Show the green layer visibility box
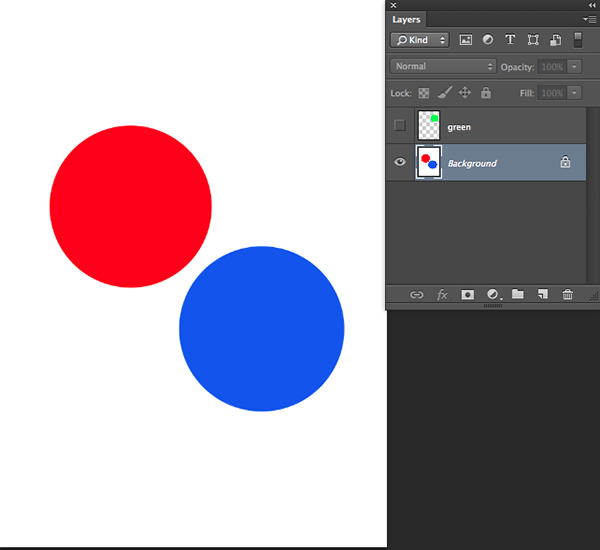The image size is (600, 550). pos(400,125)
